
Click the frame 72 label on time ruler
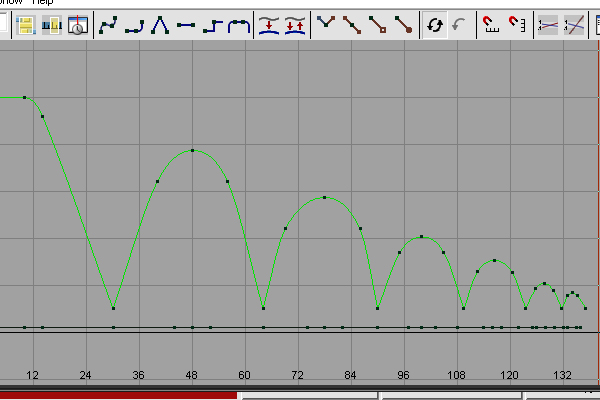coord(297,375)
